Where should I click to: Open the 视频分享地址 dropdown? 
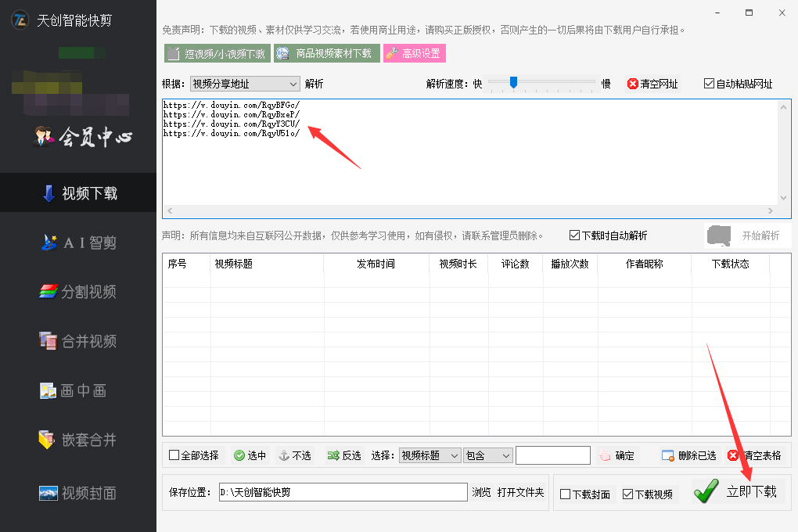tap(244, 83)
